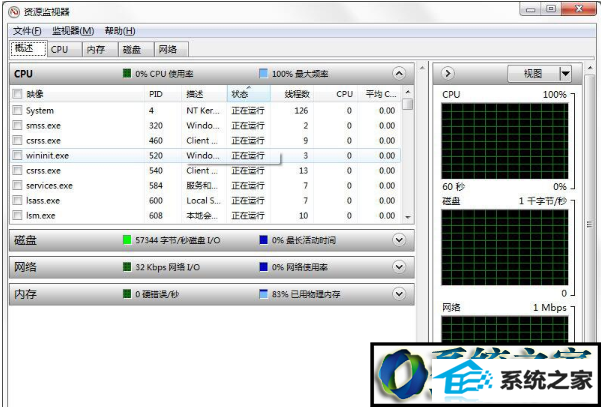Select the System process name
Image resolution: width=601 pixels, height=407 pixels.
[x=40, y=111]
